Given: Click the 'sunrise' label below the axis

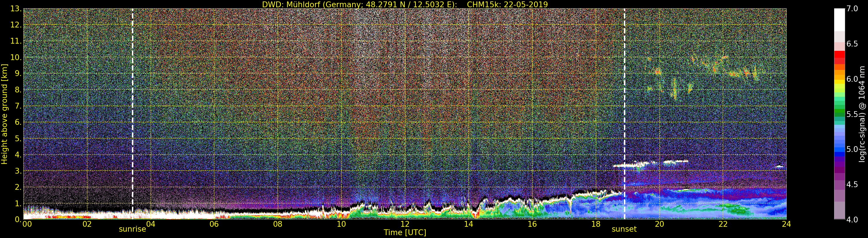Looking at the screenshot, I should coord(132,229).
